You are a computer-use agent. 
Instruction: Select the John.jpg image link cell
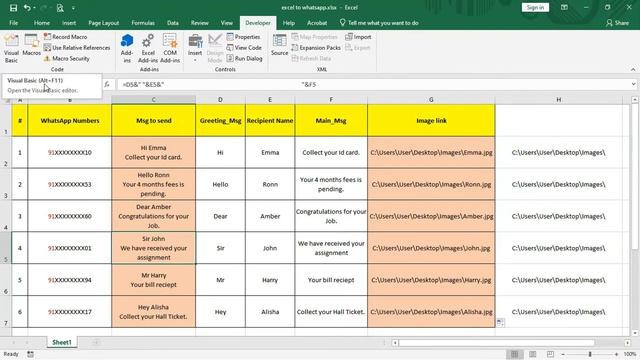click(x=431, y=248)
